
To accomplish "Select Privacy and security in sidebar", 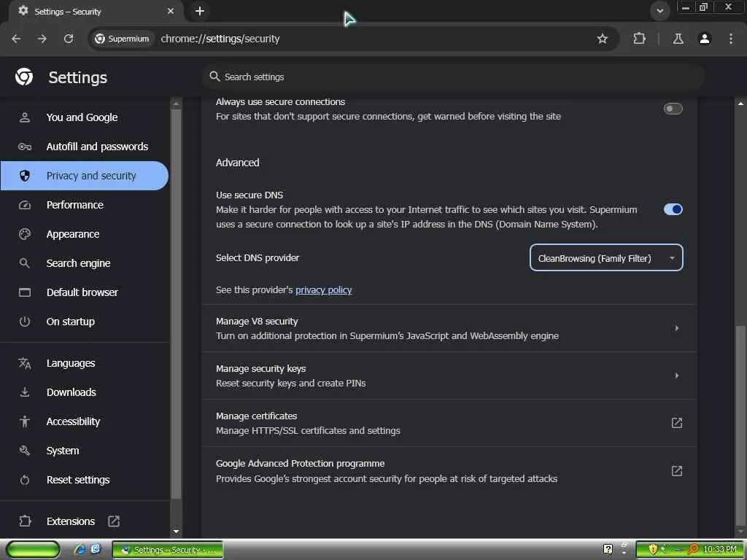I will [x=85, y=176].
